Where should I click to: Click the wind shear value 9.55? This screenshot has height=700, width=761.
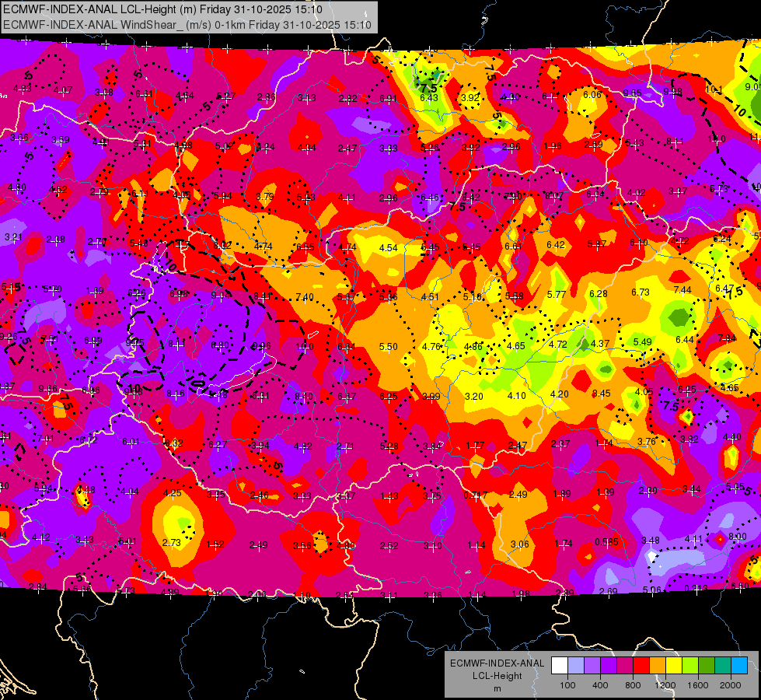[632, 93]
